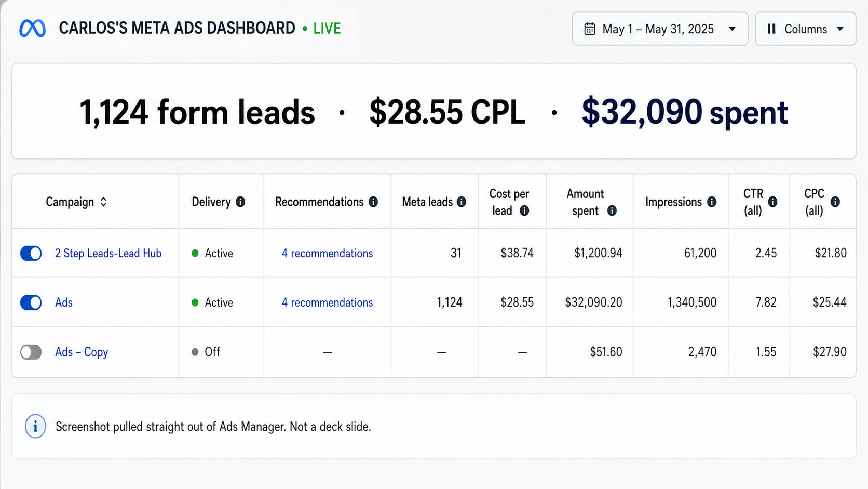The image size is (868, 489).
Task: Open the May 1 – May 31, 2025 date dropdown
Action: tap(660, 29)
